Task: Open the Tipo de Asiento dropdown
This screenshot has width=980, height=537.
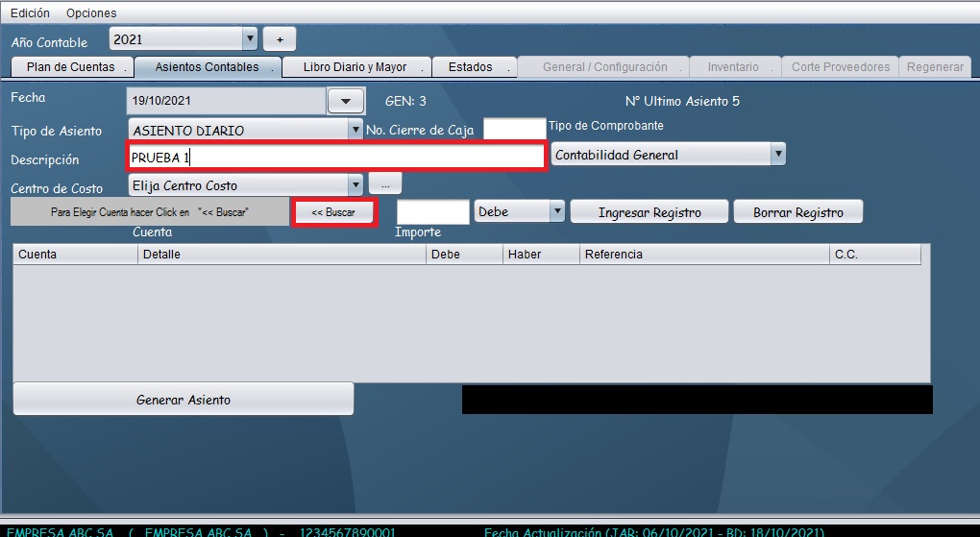Action: (x=355, y=130)
